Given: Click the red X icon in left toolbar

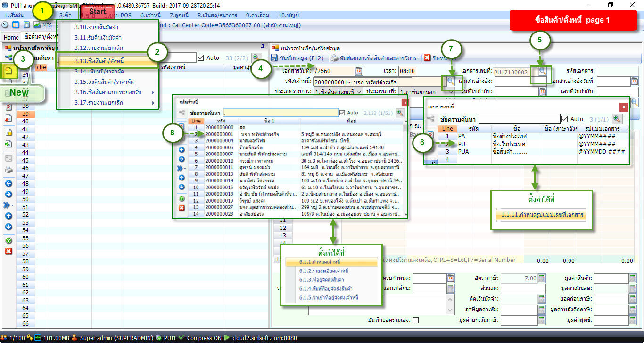Looking at the screenshot, I should 8,252.
